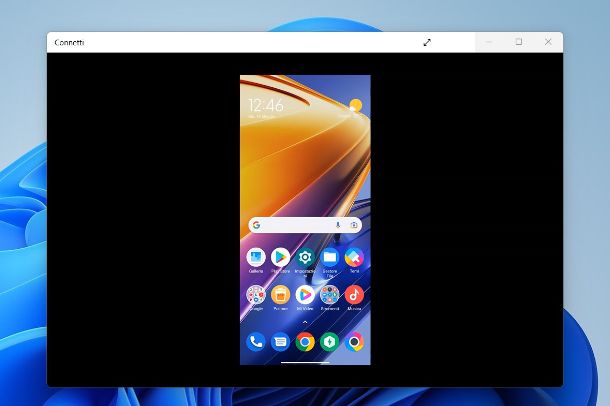Launch the Temi themes app

(354, 257)
